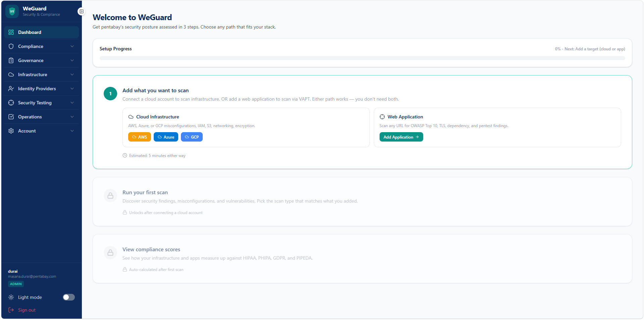Toggle the Light mode switch
Viewport: 644px width, 320px height.
pyautogui.click(x=69, y=297)
